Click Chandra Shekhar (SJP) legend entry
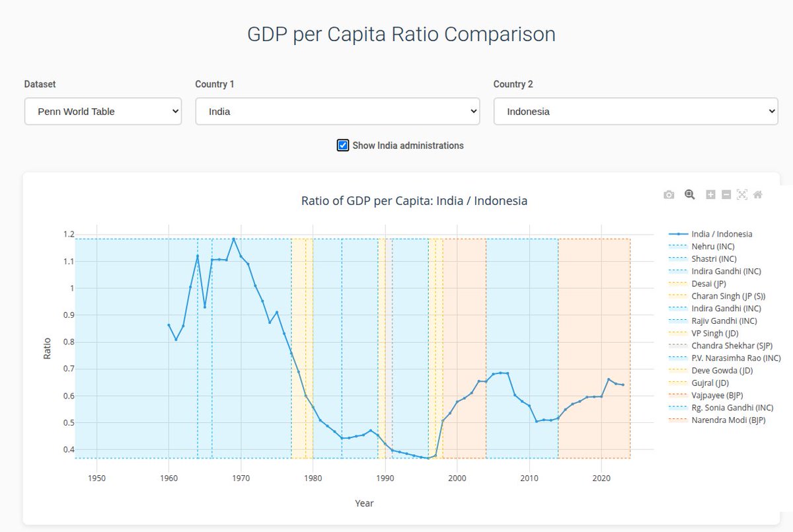The width and height of the screenshot is (793, 532). [732, 346]
